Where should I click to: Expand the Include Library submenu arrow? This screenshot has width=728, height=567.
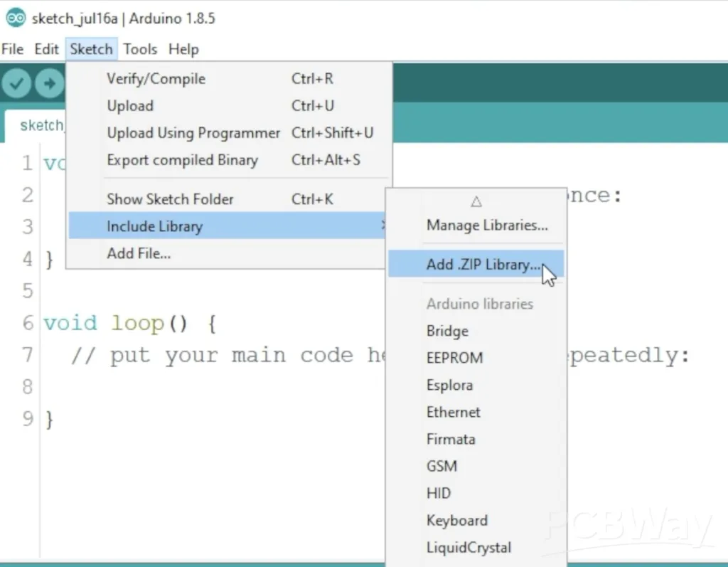tap(382, 226)
